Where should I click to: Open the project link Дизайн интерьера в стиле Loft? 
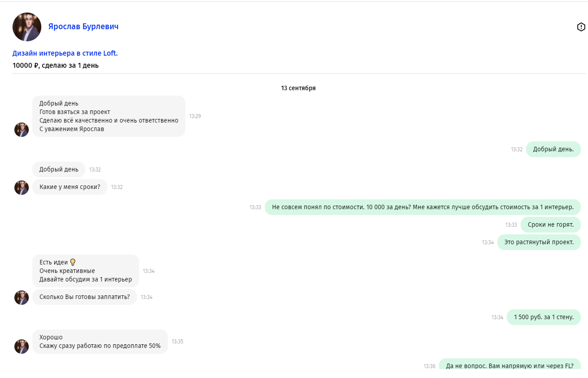click(65, 53)
